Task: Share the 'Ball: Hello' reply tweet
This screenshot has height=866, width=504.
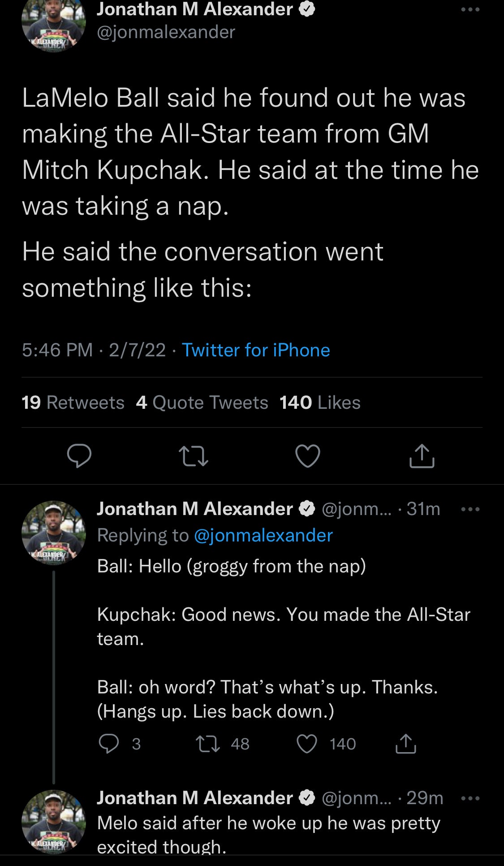Action: tap(406, 744)
